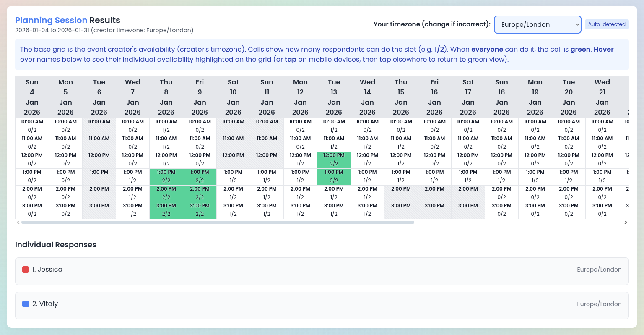This screenshot has height=335, width=644.
Task: Click the date range and creator timezone subtitle
Action: 104,30
